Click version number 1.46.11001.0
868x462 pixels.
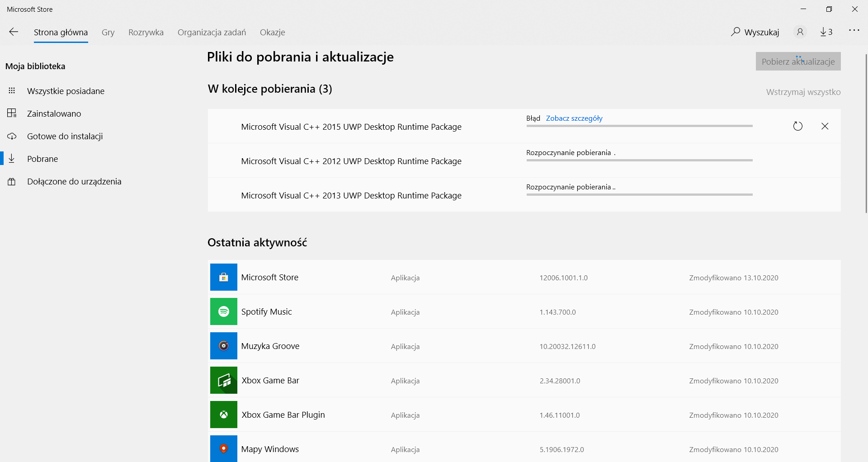click(560, 415)
